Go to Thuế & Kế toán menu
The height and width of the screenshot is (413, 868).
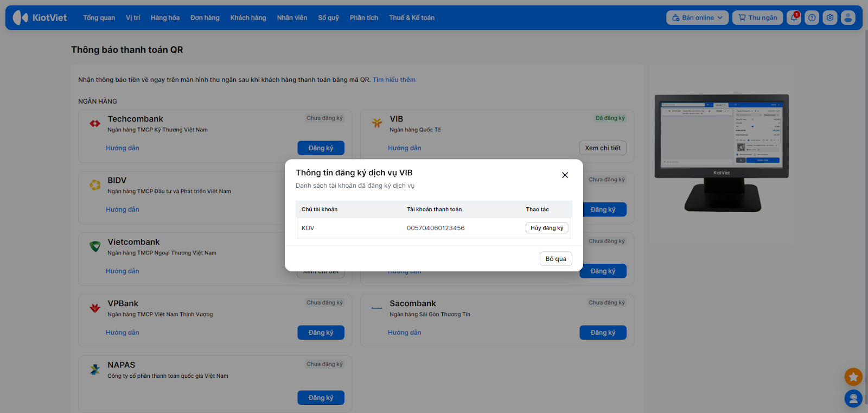pyautogui.click(x=411, y=18)
